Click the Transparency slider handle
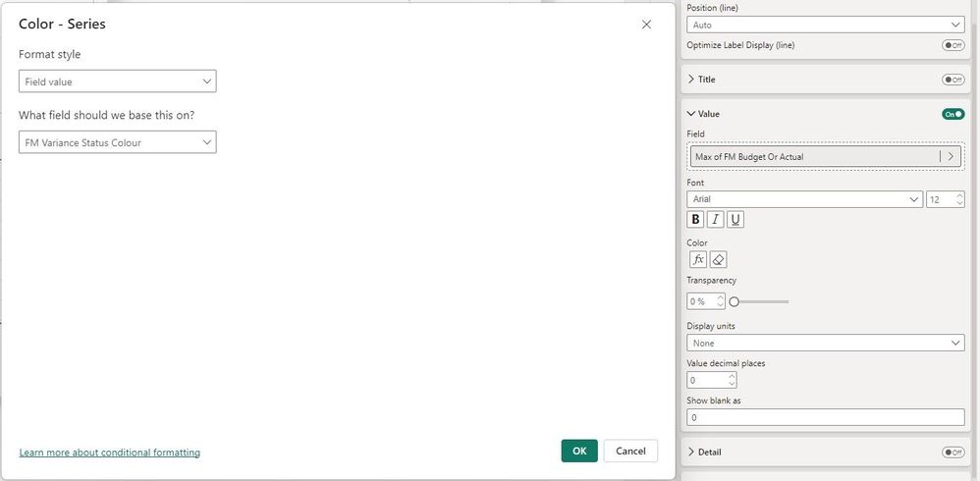Image resolution: width=980 pixels, height=481 pixels. tap(734, 301)
